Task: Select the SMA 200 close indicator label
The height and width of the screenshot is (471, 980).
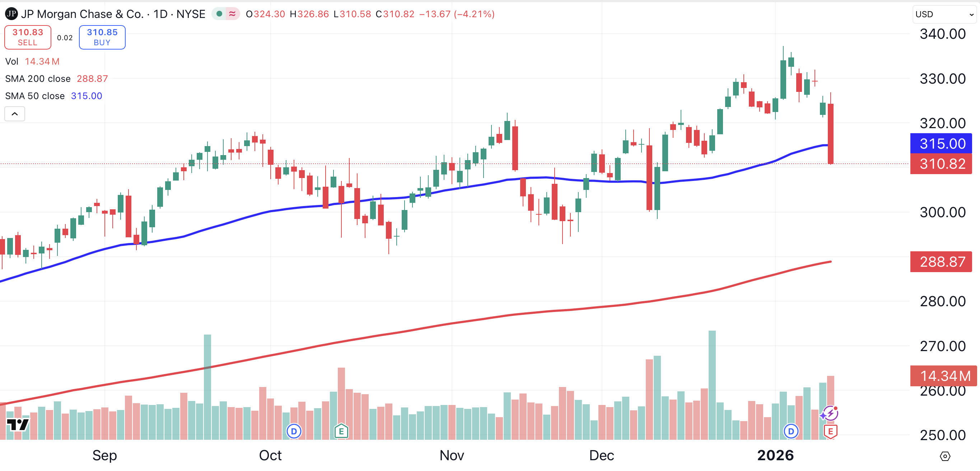Action: pyautogui.click(x=38, y=79)
